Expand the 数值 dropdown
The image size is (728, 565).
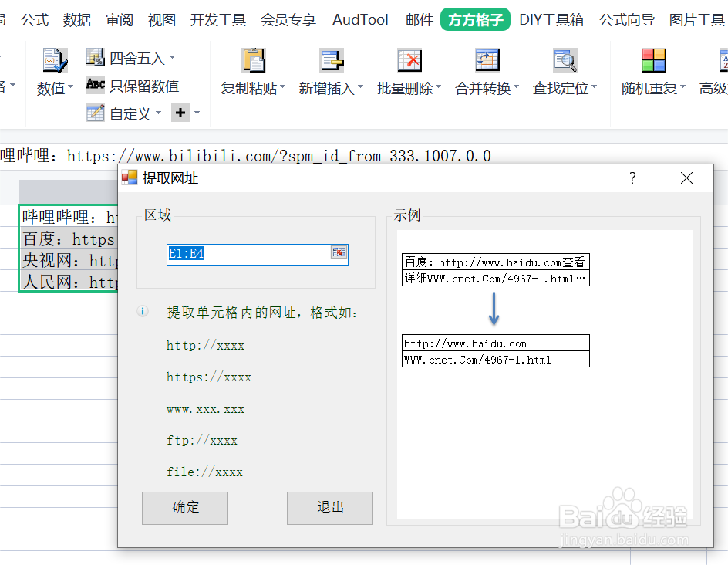71,87
